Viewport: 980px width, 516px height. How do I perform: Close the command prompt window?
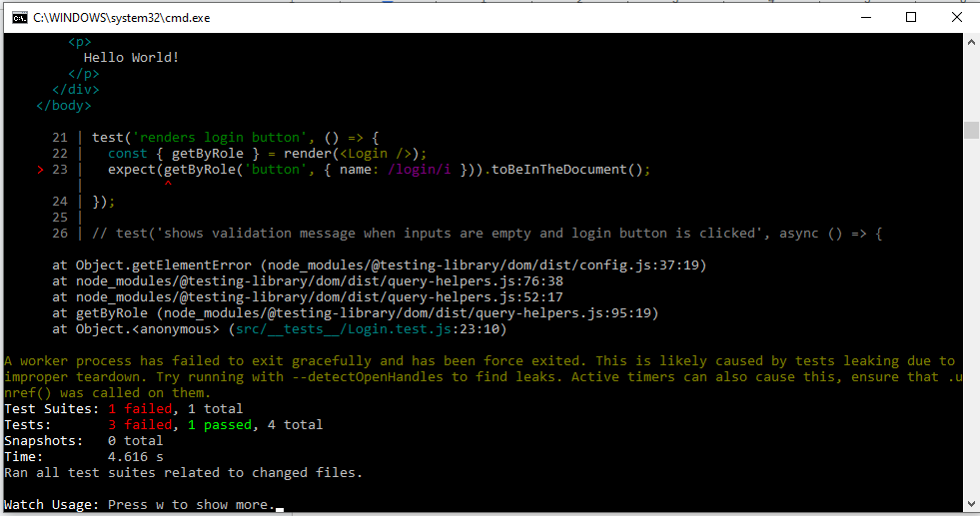pyautogui.click(x=956, y=17)
